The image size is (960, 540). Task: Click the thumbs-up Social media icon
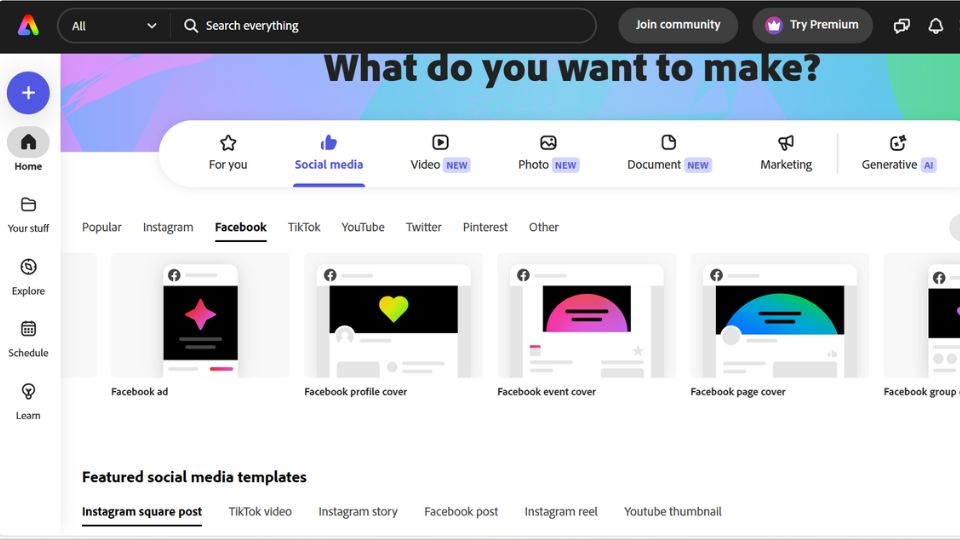(329, 143)
